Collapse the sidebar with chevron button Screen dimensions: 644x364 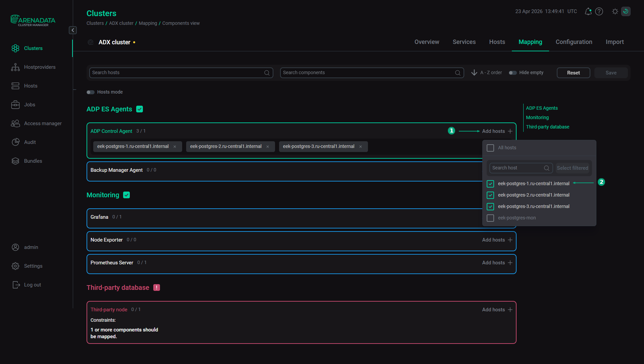click(x=73, y=30)
